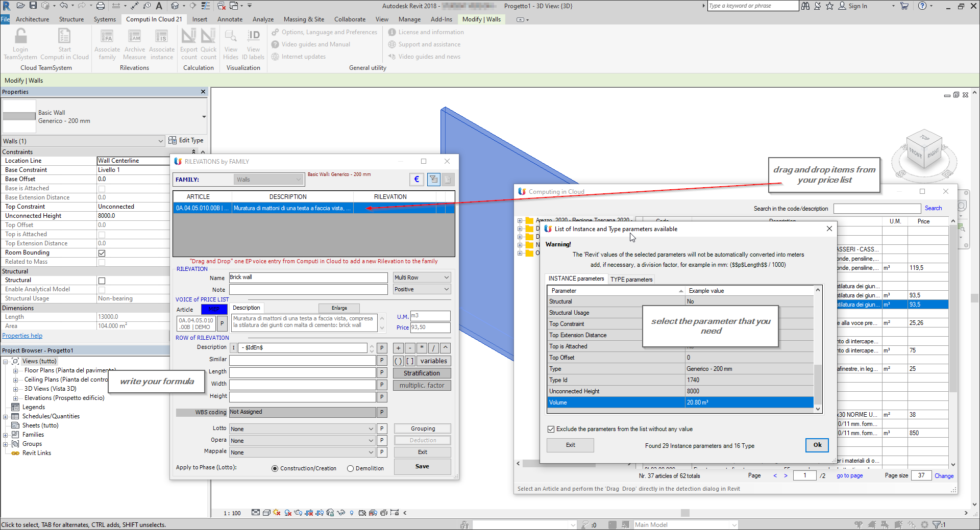Click Visual Style icon in view control bar
The image size is (980, 530).
click(266, 513)
